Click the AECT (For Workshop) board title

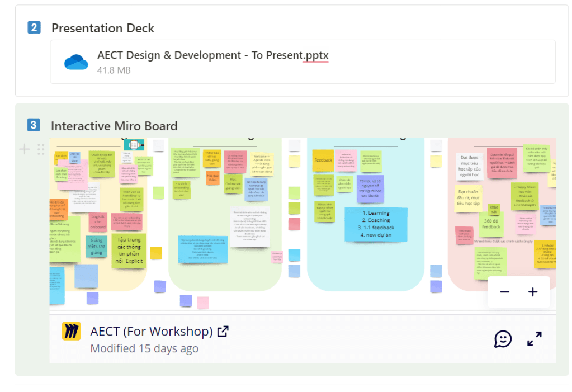[x=151, y=332]
